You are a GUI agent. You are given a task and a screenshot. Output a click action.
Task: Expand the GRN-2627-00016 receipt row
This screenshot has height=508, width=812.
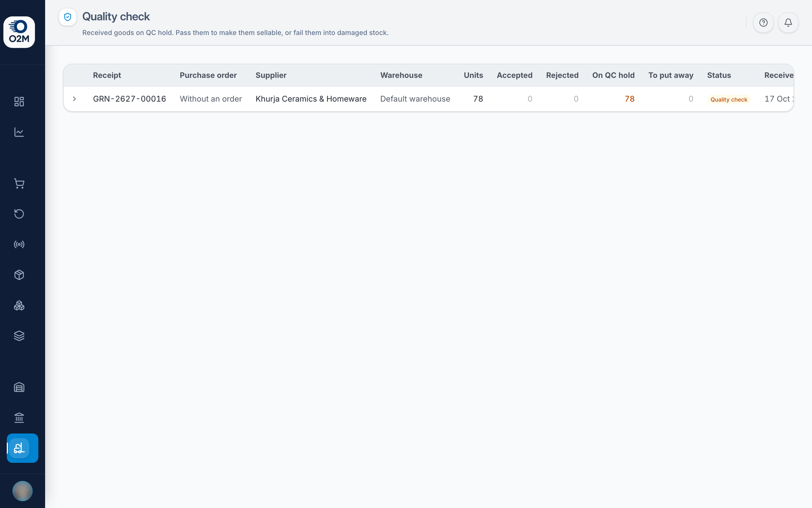74,99
